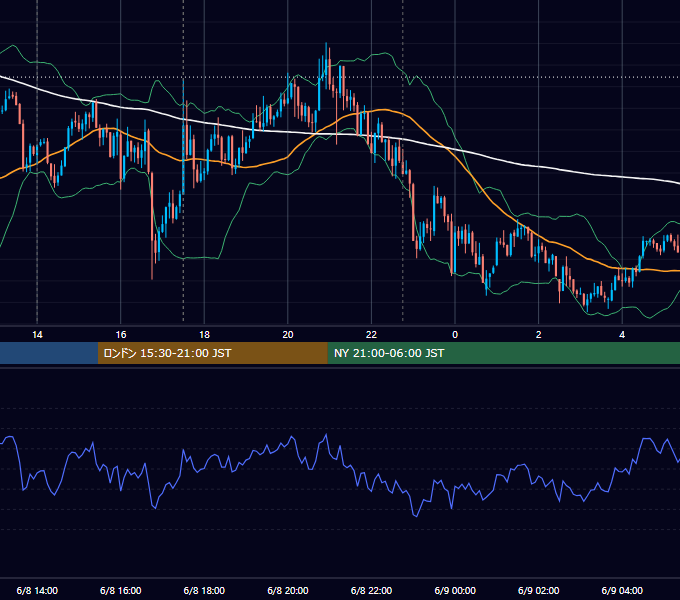This screenshot has width=680, height=600.
Task: Click the 0 hour label on the price chart axis
Action: pos(455,335)
